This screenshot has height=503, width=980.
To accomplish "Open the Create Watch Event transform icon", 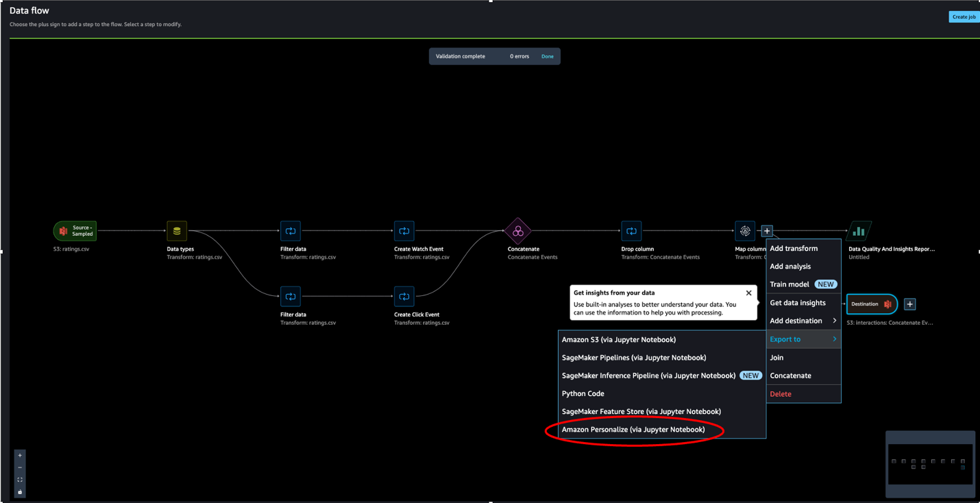I will 404,231.
